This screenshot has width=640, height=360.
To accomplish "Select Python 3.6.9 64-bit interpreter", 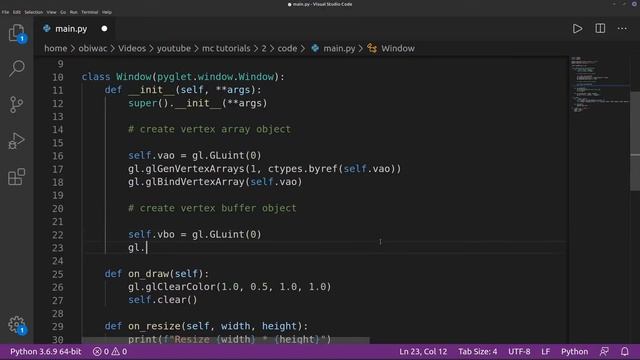I will 46,351.
